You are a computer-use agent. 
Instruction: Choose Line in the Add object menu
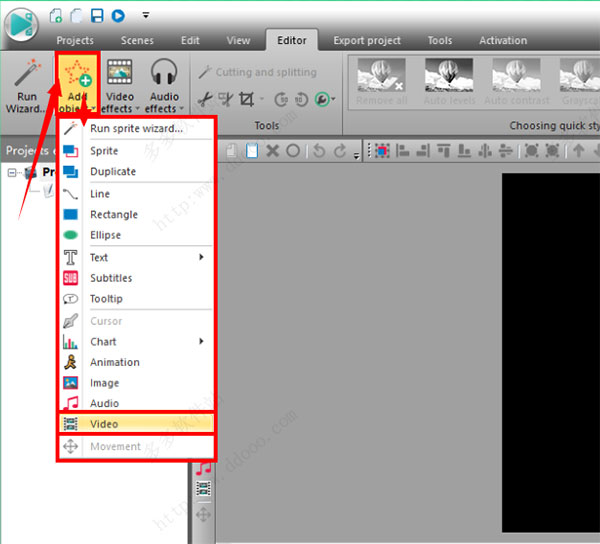(137, 194)
